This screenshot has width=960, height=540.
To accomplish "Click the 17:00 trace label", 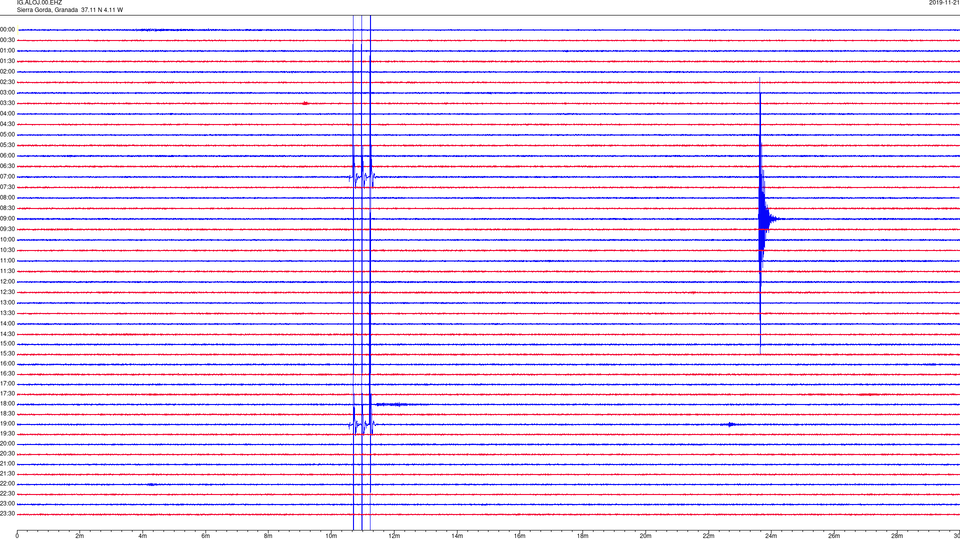I will [8, 384].
